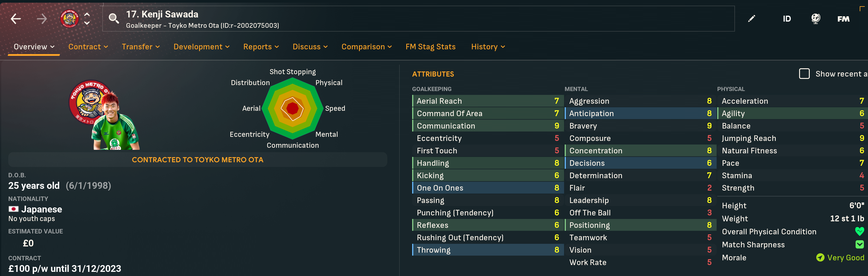Click the FM logo icon
The width and height of the screenshot is (868, 276).
point(843,19)
